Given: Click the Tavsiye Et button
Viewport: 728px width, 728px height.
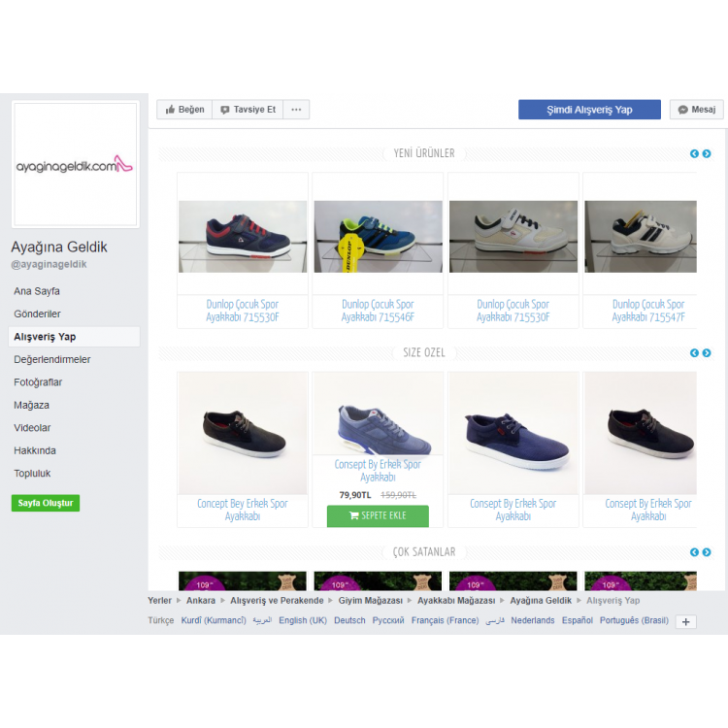Looking at the screenshot, I should [248, 110].
